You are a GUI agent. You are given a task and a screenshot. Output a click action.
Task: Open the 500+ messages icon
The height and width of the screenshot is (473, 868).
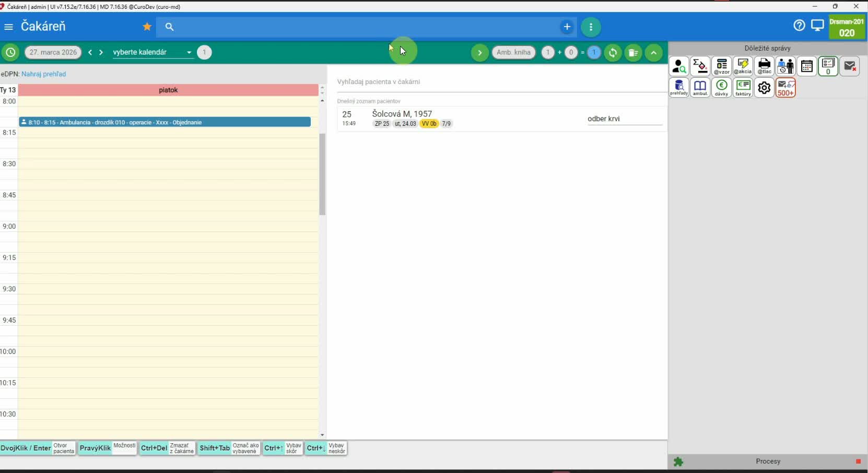click(785, 88)
